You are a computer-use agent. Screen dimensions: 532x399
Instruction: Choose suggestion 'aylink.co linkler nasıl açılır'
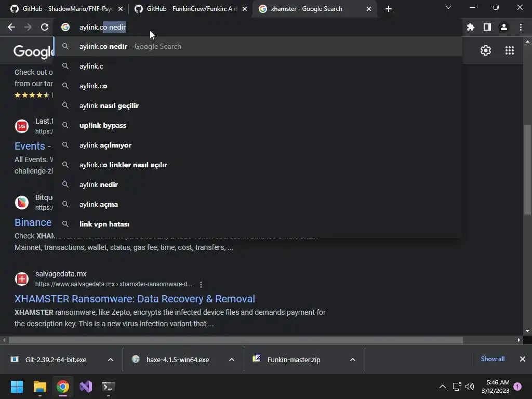click(259, 165)
